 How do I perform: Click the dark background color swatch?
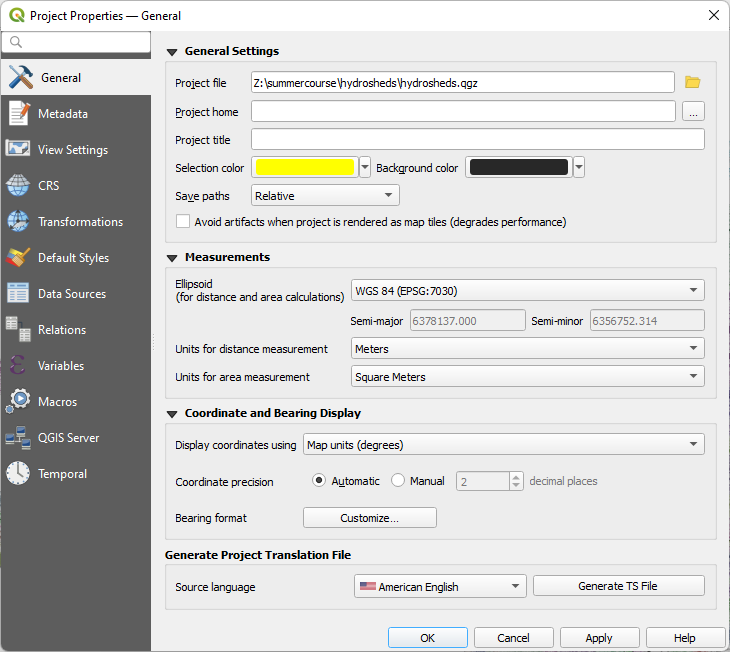(x=519, y=167)
